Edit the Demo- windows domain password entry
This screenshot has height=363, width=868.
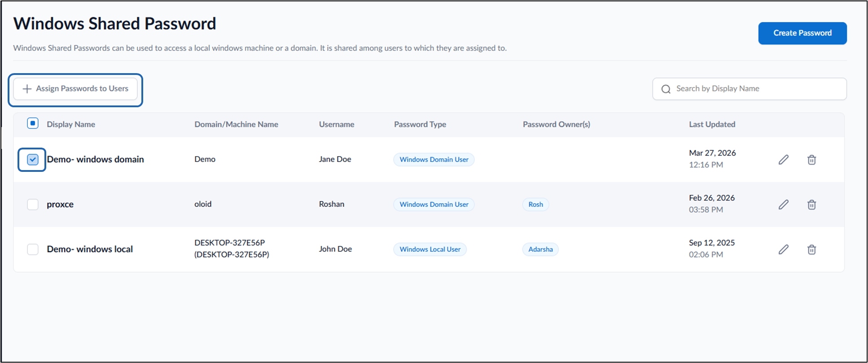pyautogui.click(x=784, y=160)
